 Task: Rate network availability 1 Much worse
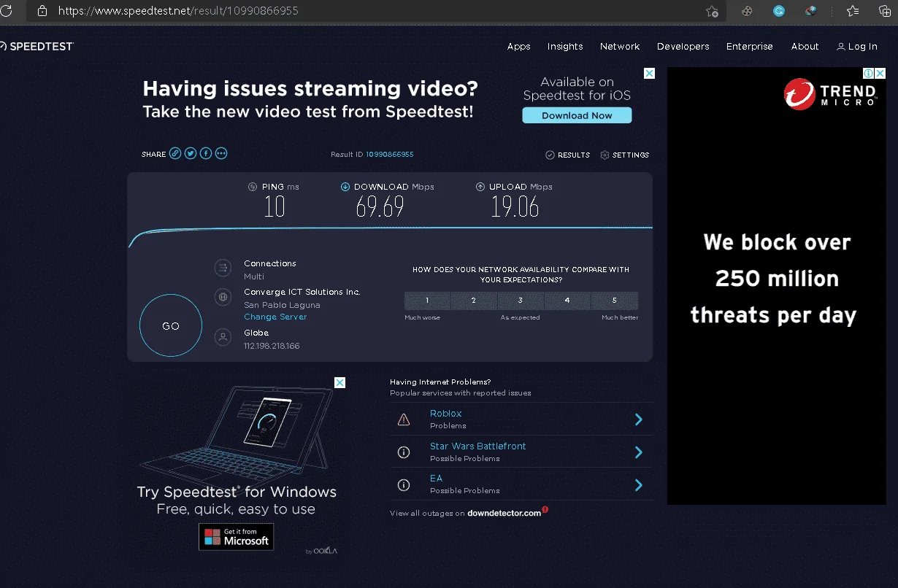pos(427,301)
